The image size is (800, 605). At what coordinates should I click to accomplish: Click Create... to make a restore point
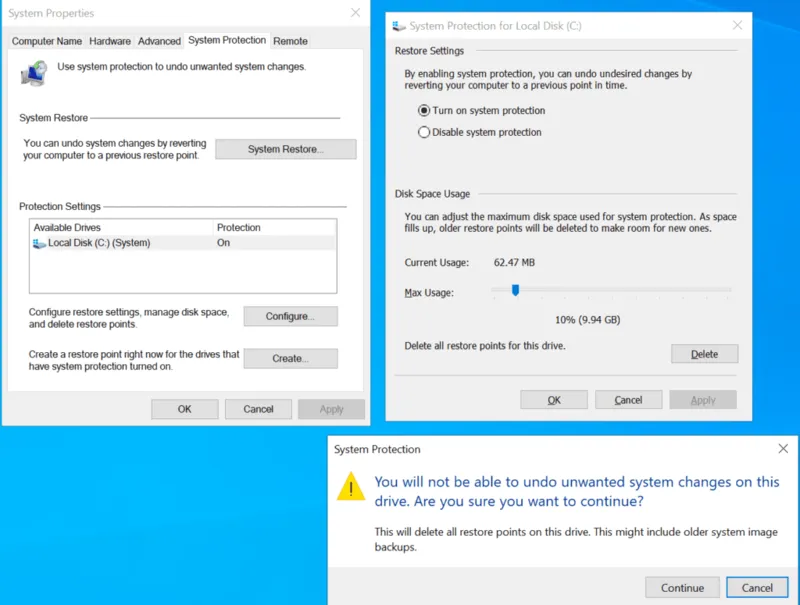[290, 358]
